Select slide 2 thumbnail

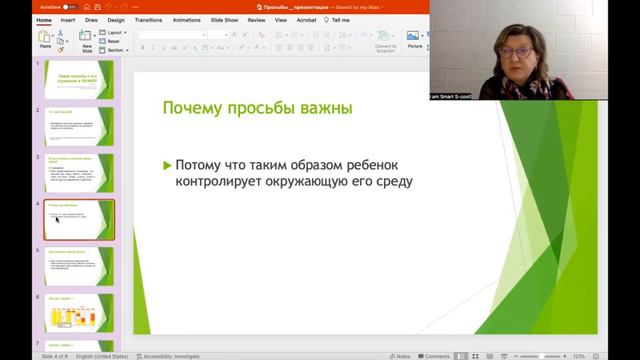(79, 127)
